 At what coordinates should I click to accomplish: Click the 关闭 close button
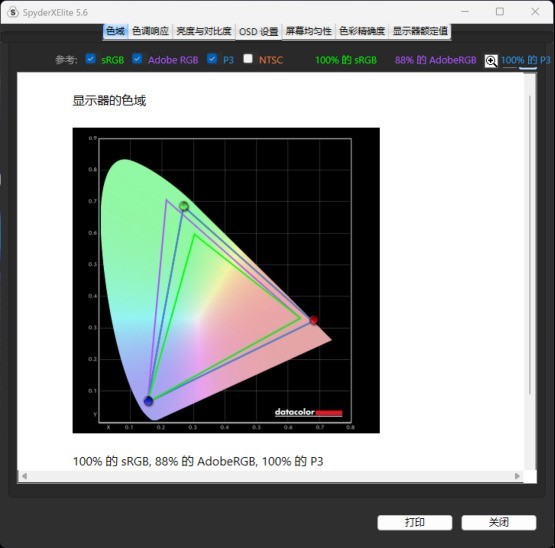tap(499, 523)
